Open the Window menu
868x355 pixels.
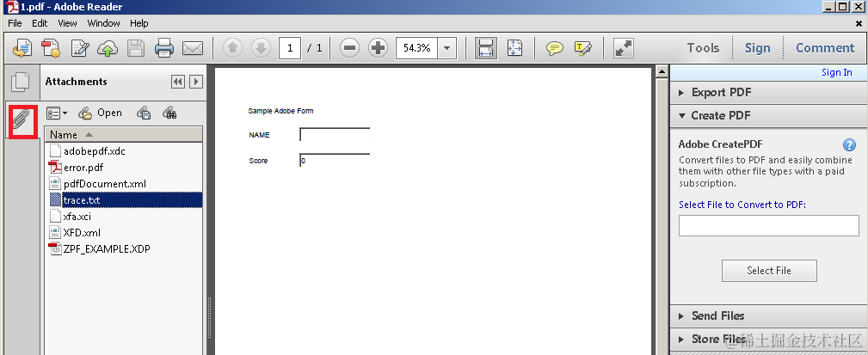103,23
